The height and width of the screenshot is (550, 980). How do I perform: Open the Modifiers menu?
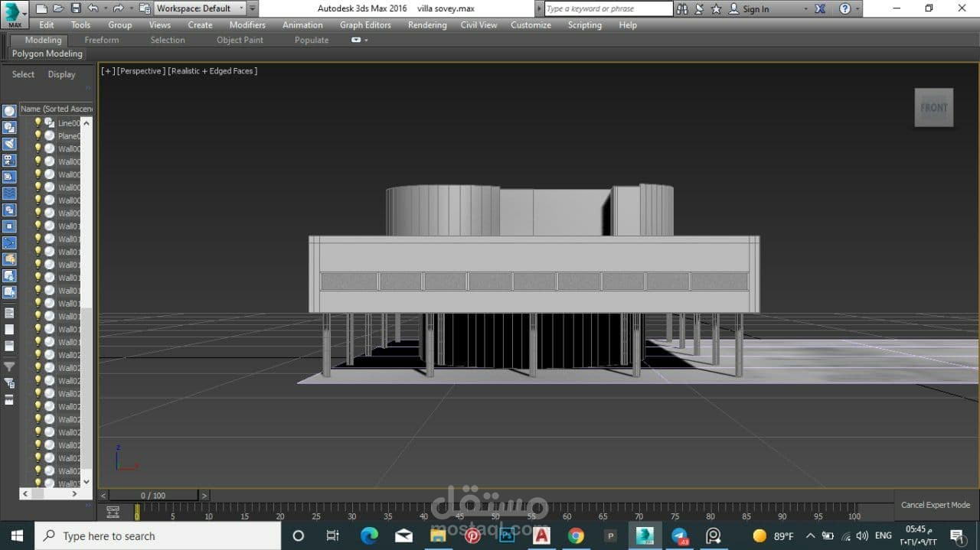(247, 24)
